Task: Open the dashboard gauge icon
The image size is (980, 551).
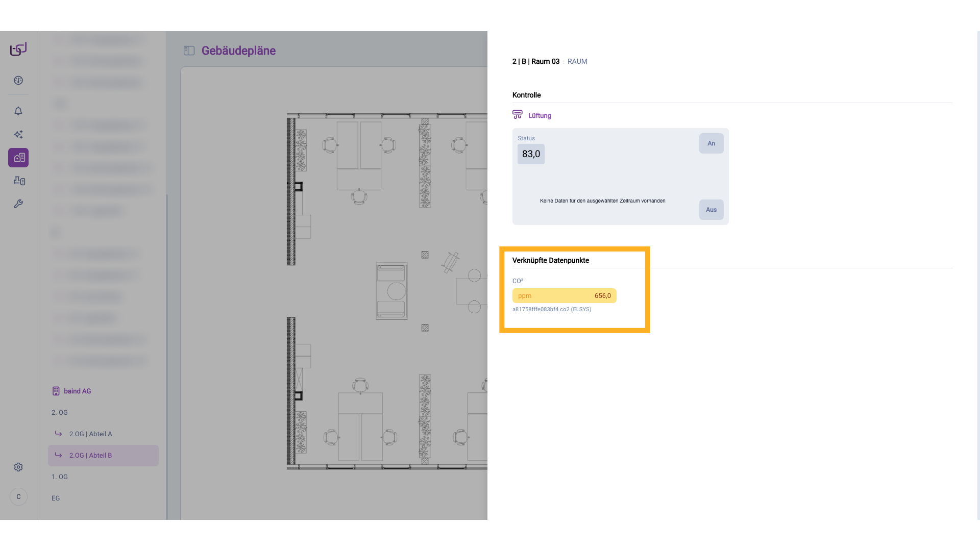Action: coord(18,81)
